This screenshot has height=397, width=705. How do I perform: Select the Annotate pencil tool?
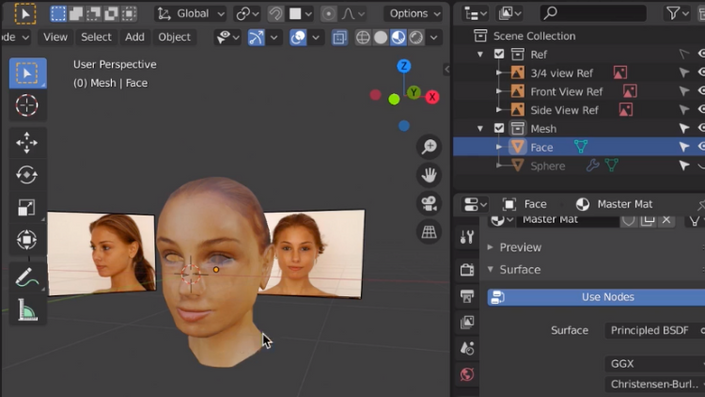click(x=27, y=277)
